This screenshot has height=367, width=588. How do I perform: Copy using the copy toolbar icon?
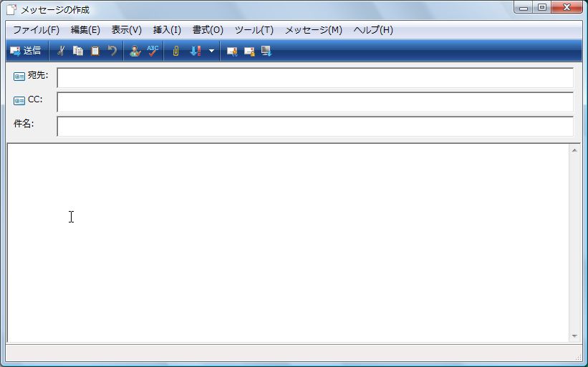click(x=78, y=51)
